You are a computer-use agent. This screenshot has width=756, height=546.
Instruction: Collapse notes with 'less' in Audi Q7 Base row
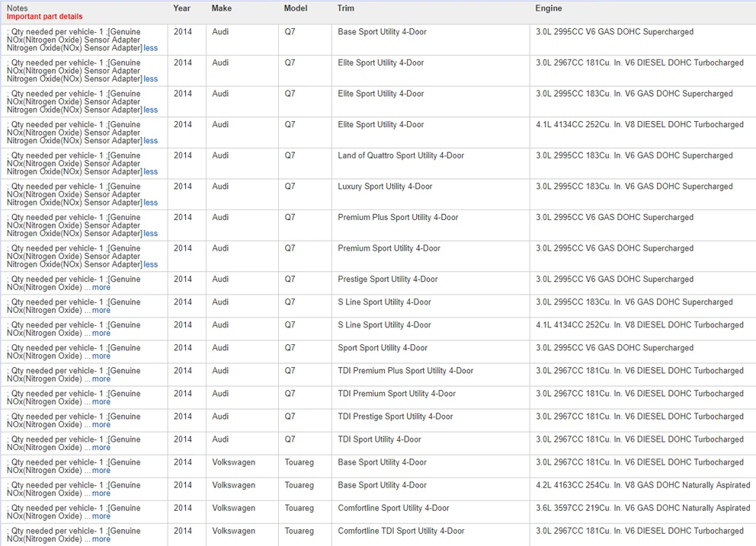(150, 48)
